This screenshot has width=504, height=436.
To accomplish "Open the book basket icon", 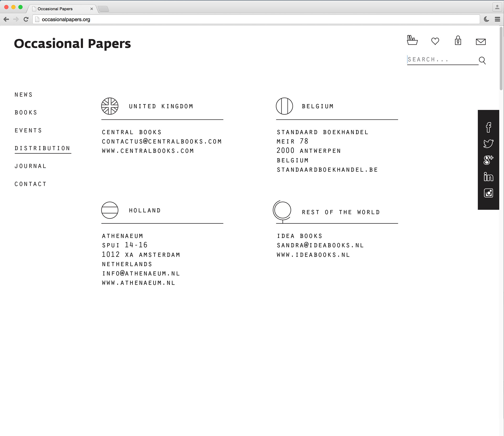I will (x=412, y=40).
